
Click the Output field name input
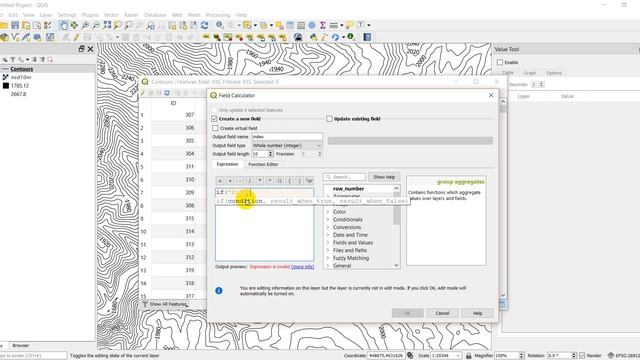(287, 137)
